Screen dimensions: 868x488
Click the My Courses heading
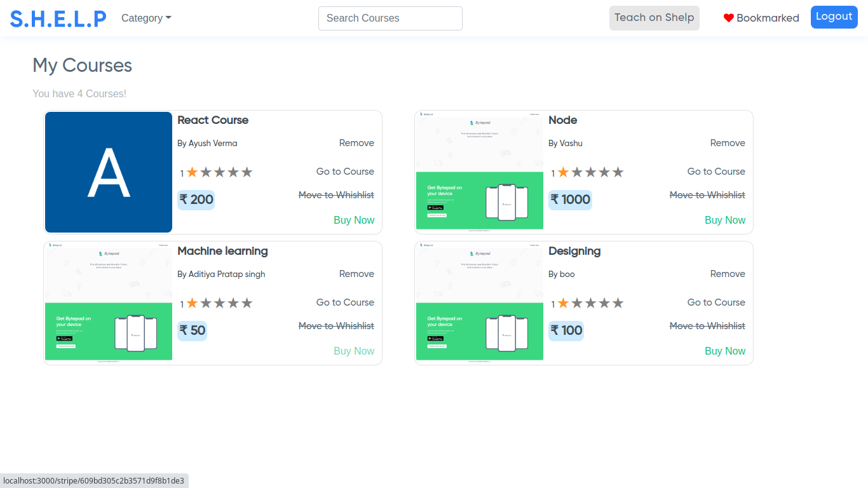[x=83, y=65]
